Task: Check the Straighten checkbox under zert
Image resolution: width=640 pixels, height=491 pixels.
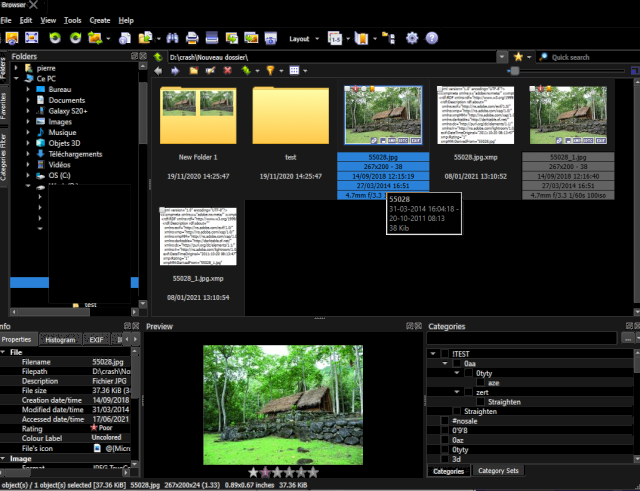Action: click(x=481, y=402)
